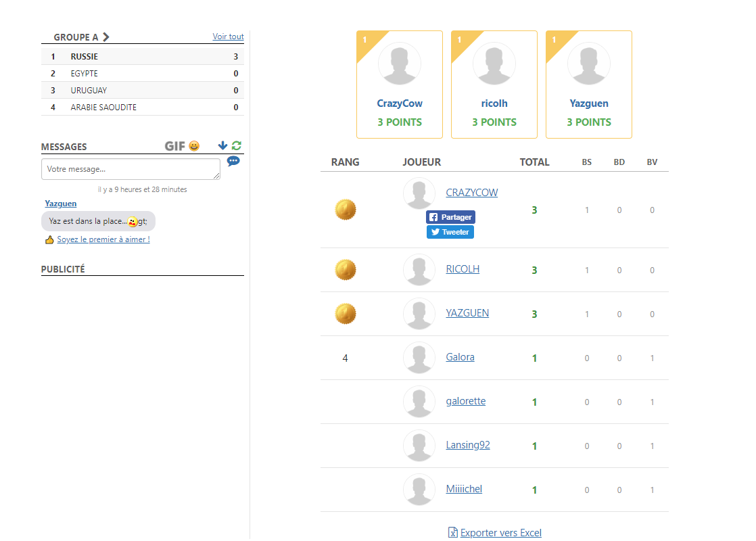
Task: Open Yazguen's profile from the message
Action: (61, 204)
